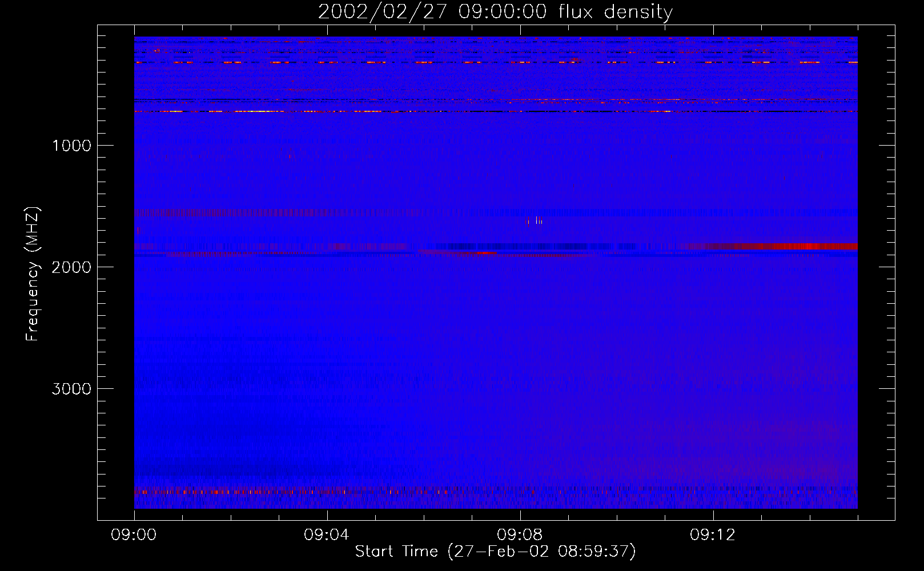
Task: Click the 1000 frequency tick label
Action: pos(71,146)
